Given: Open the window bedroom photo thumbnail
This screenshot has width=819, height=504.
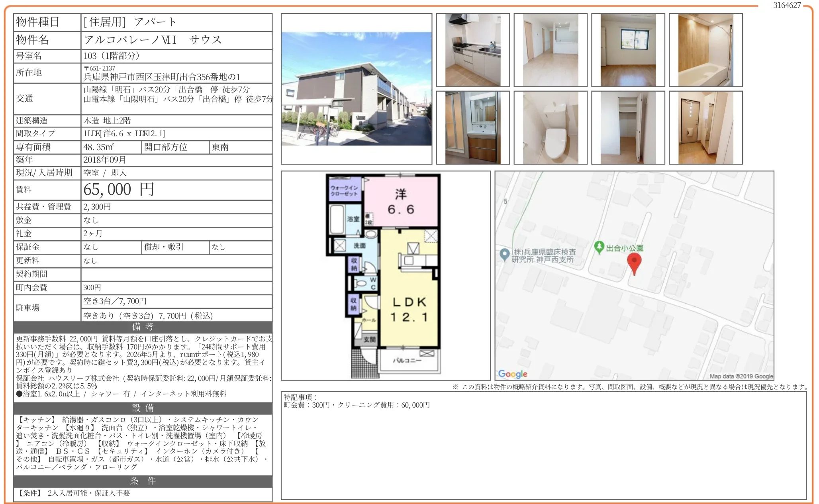Looking at the screenshot, I should pyautogui.click(x=628, y=50).
